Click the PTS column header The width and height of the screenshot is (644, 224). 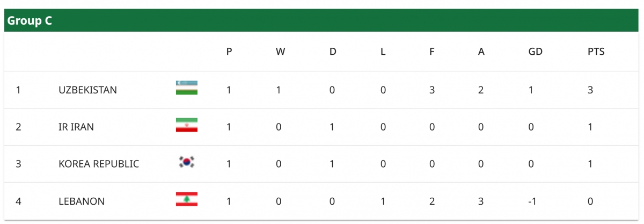pos(596,52)
